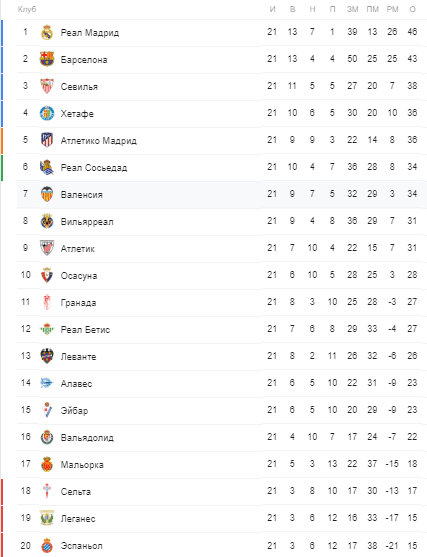Click the Sevilla club crest icon
The image size is (427, 557).
pyautogui.click(x=47, y=86)
